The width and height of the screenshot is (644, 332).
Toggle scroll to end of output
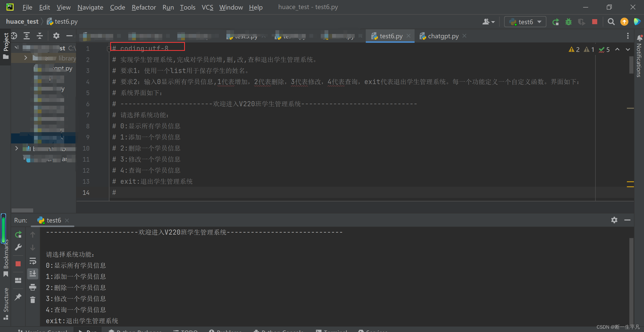(33, 274)
